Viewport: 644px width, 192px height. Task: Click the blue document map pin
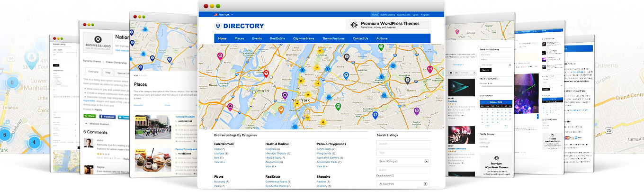tap(375, 114)
